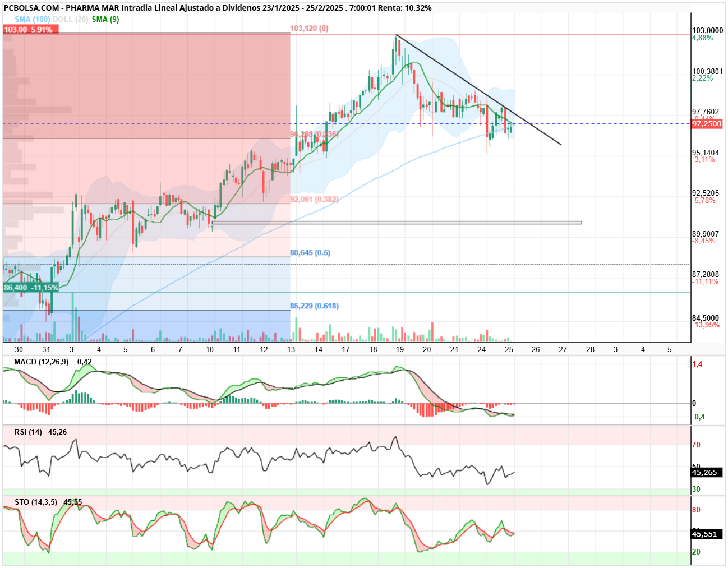Select the 92,061 (0.382) Fibonacci label

coord(314,200)
